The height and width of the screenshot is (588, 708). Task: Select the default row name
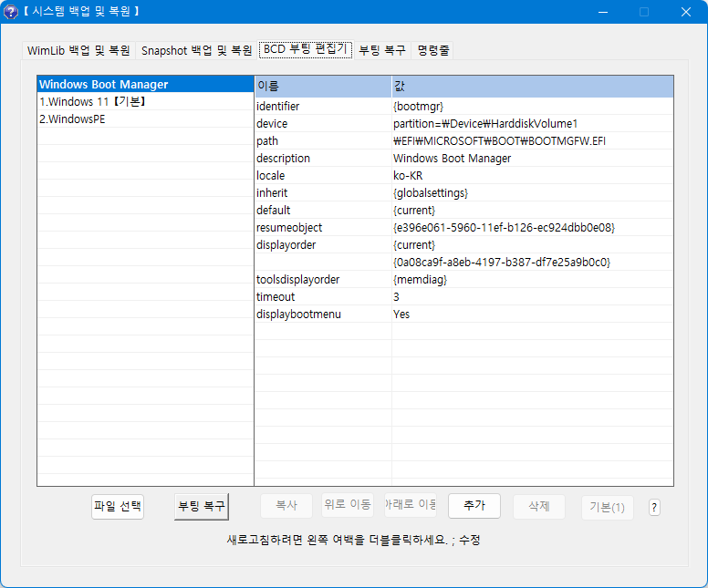273,211
